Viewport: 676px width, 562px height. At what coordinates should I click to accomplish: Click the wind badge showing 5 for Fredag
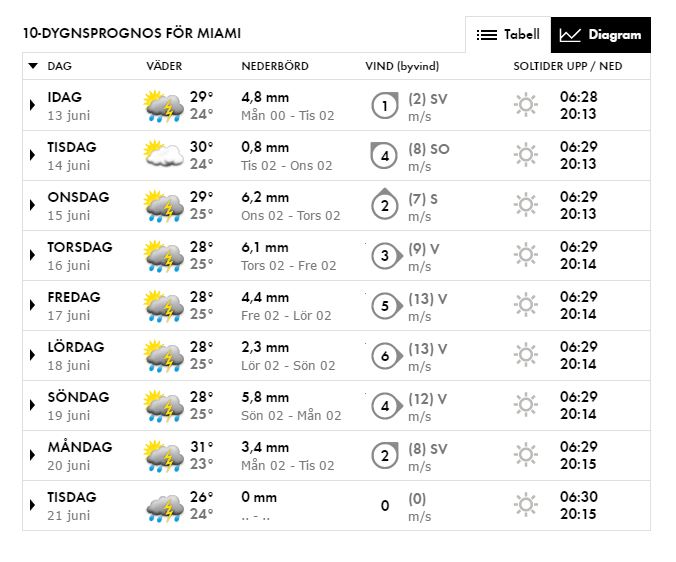(385, 305)
